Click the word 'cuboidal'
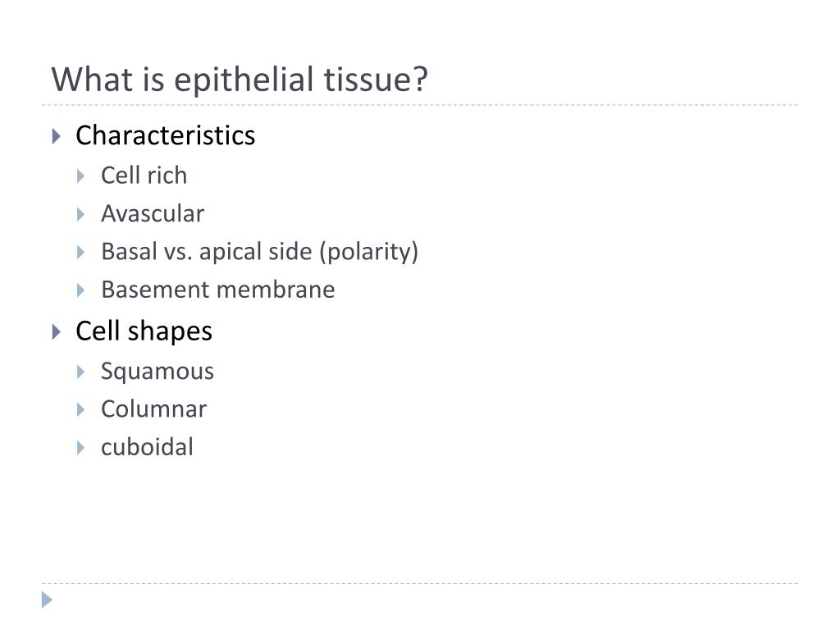Image resolution: width=840 pixels, height=630 pixels. pos(148,447)
